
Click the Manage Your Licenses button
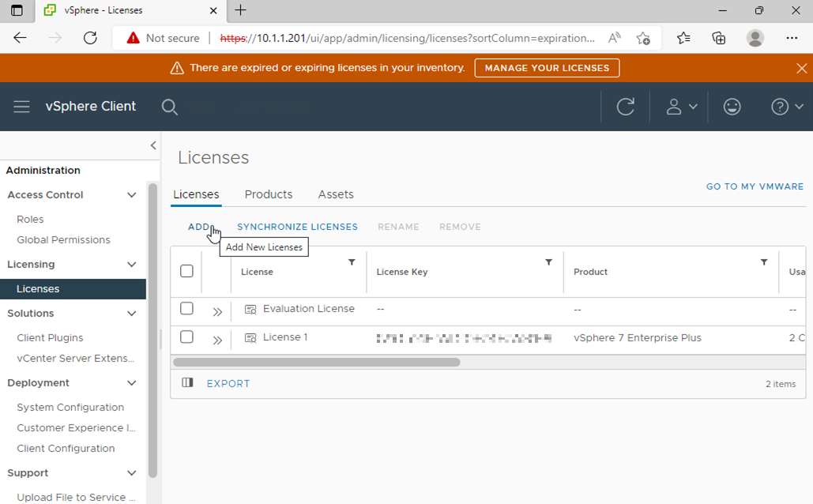coord(547,68)
